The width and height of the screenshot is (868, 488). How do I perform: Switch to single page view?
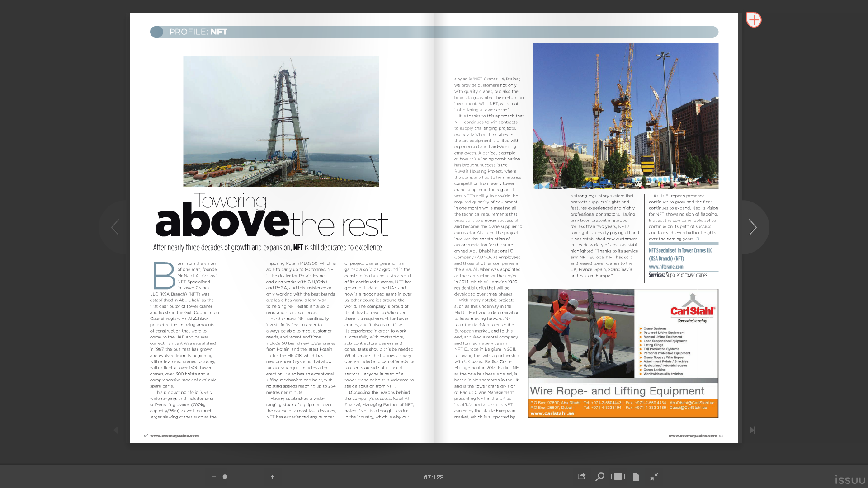point(636,476)
